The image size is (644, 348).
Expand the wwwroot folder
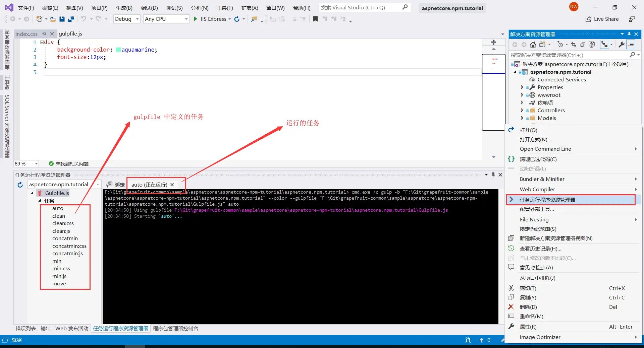pos(522,95)
